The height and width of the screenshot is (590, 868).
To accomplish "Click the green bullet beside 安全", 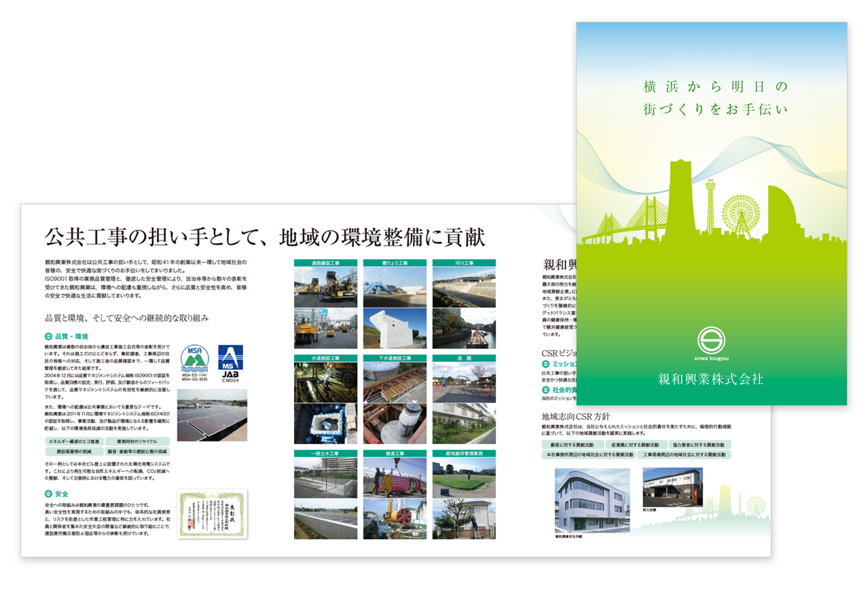I will pos(48,494).
